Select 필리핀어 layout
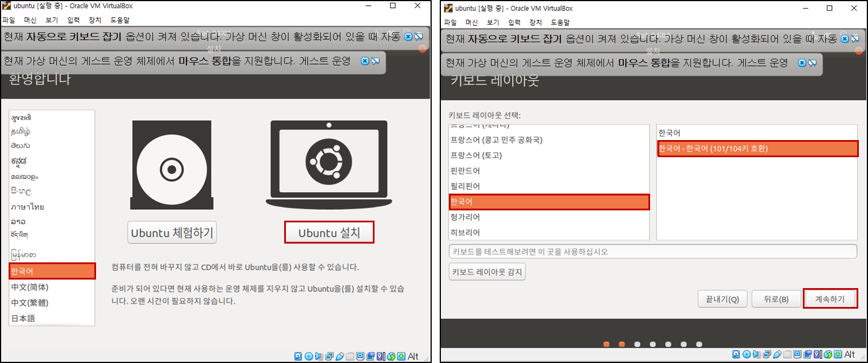 pyautogui.click(x=550, y=186)
